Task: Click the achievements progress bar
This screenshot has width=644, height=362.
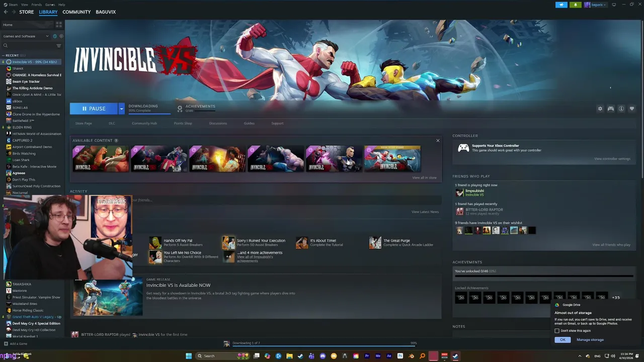Action: tap(544, 277)
